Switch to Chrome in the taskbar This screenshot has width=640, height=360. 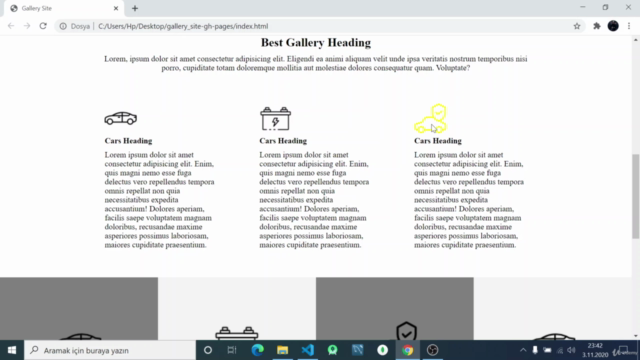407,350
